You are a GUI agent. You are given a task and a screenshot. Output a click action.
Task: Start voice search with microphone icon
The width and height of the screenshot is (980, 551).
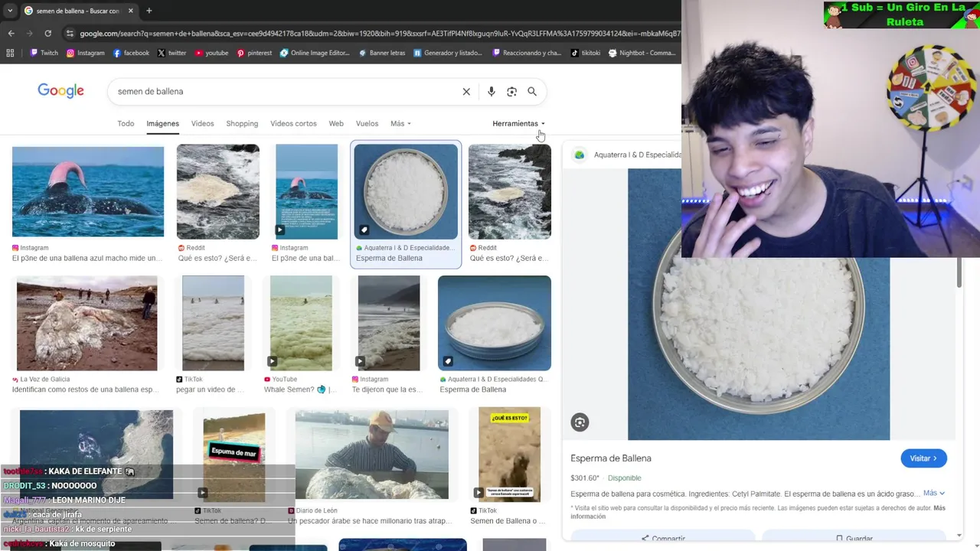point(491,92)
